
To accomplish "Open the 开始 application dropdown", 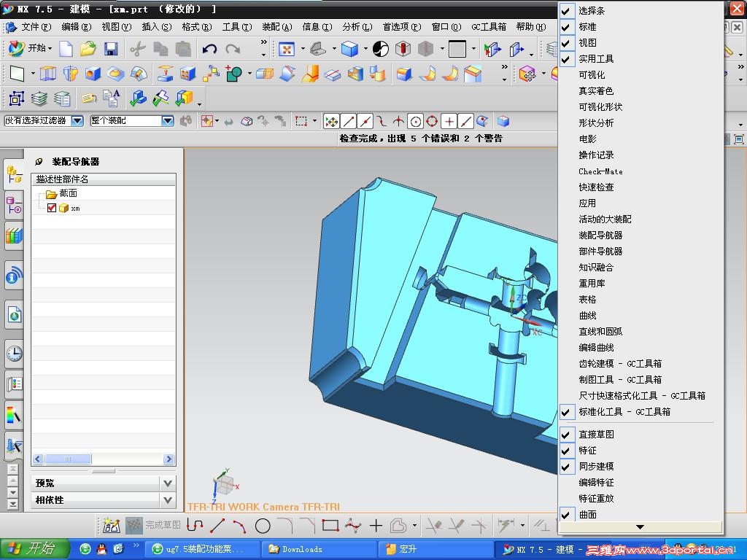I will [x=31, y=48].
